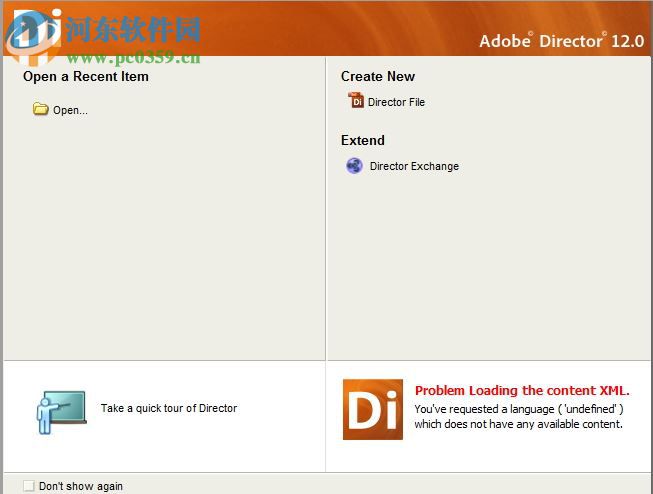Click "Problem Loading the content XML." heading
The height and width of the screenshot is (494, 653).
tap(522, 391)
